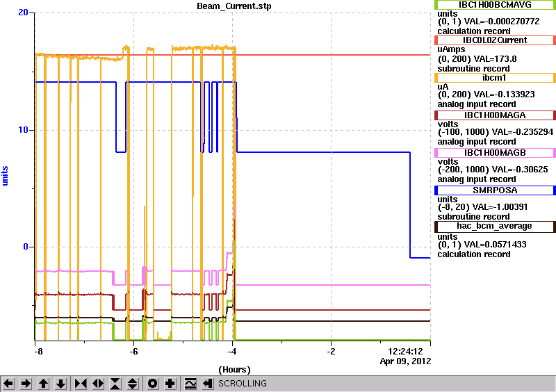
Task: Click the blue units y-axis label
Action: [5, 176]
